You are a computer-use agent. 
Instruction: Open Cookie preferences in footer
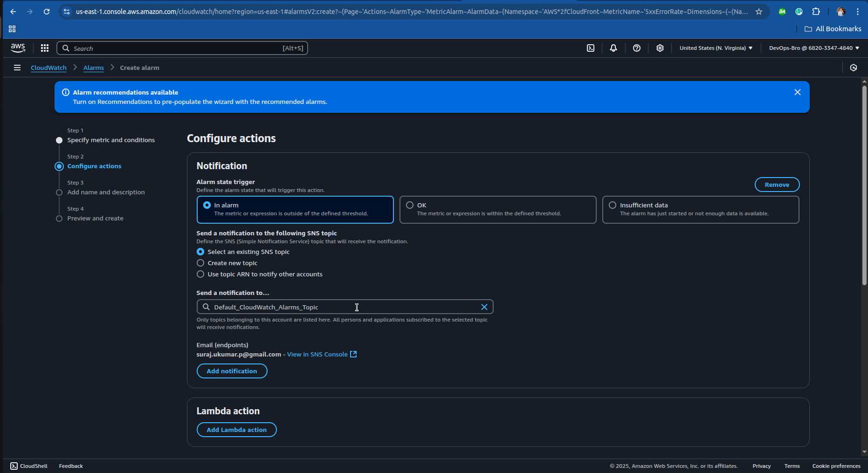coord(836,466)
